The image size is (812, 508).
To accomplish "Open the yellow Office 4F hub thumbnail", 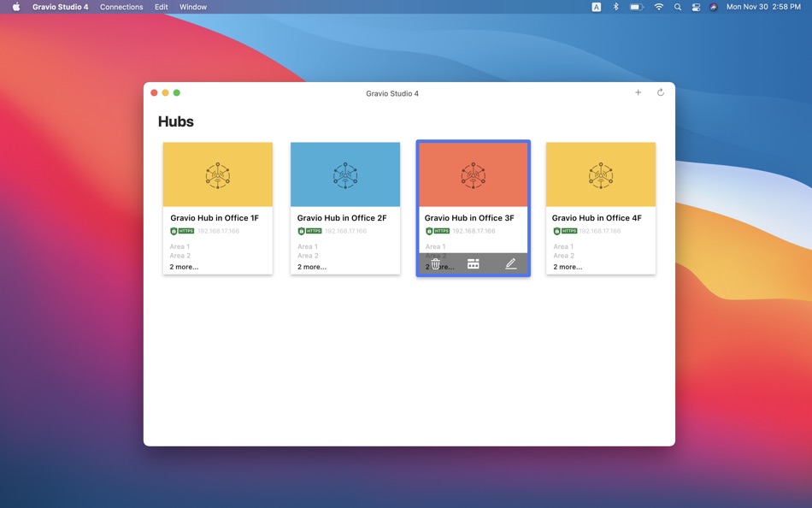I will point(601,174).
